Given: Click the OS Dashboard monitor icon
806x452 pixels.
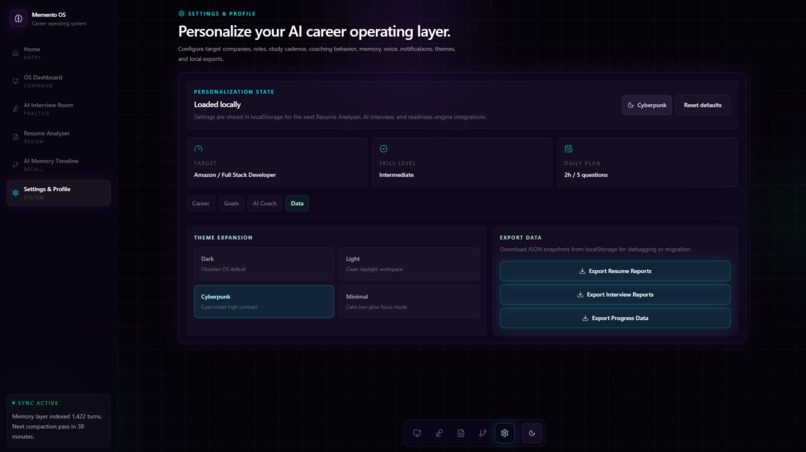Looking at the screenshot, I should click(15, 81).
